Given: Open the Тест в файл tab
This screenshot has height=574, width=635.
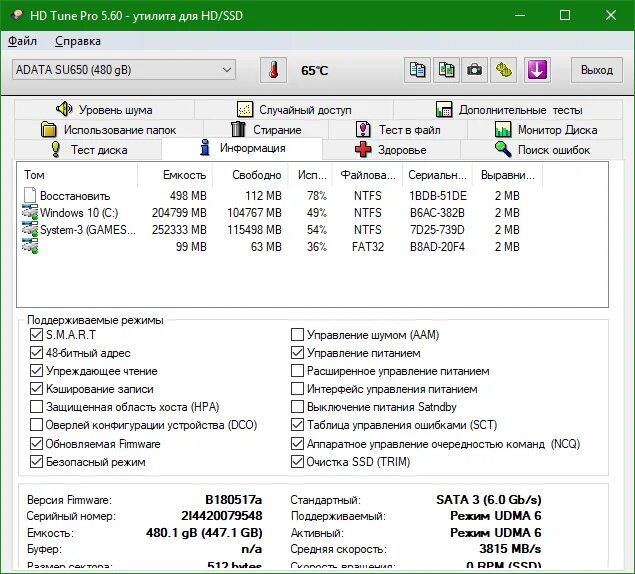Looking at the screenshot, I should coord(398,130).
